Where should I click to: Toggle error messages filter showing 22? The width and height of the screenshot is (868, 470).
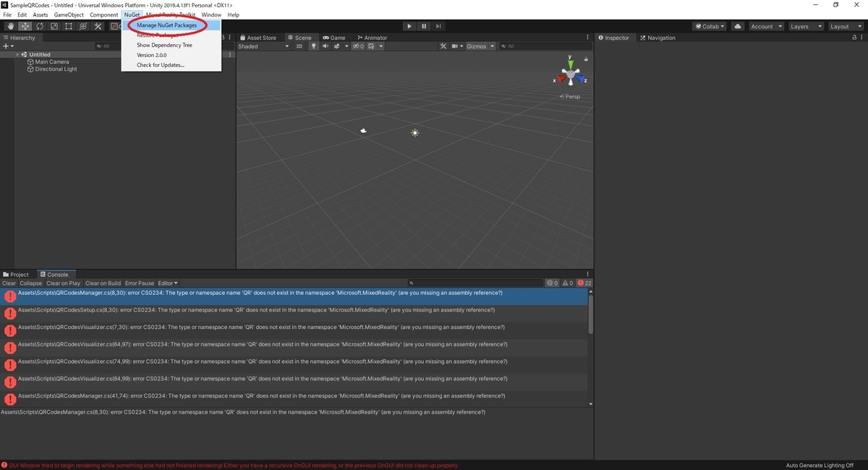(584, 283)
